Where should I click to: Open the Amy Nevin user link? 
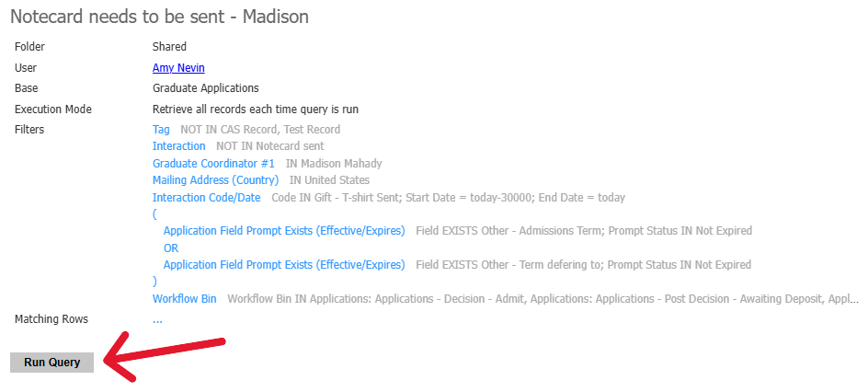pyautogui.click(x=178, y=68)
